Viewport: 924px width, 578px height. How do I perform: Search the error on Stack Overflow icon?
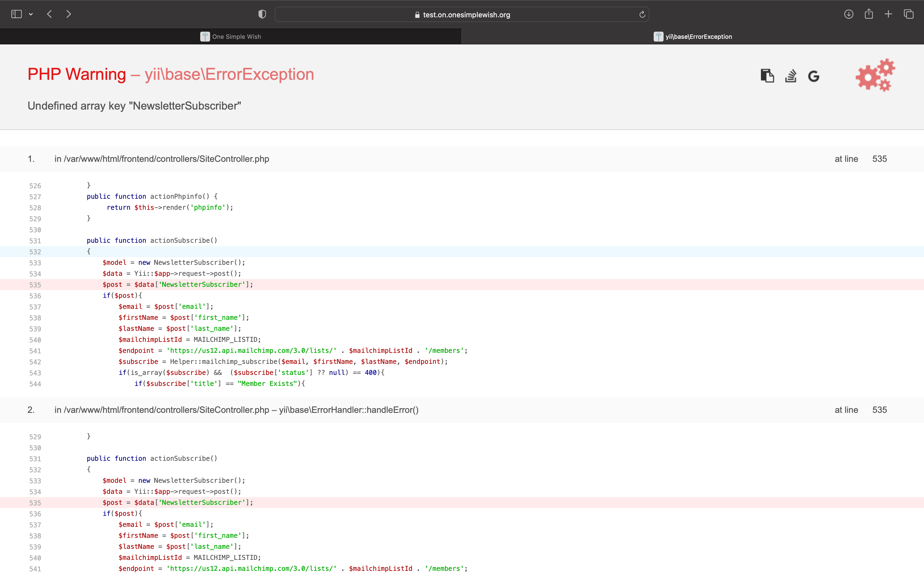(791, 76)
